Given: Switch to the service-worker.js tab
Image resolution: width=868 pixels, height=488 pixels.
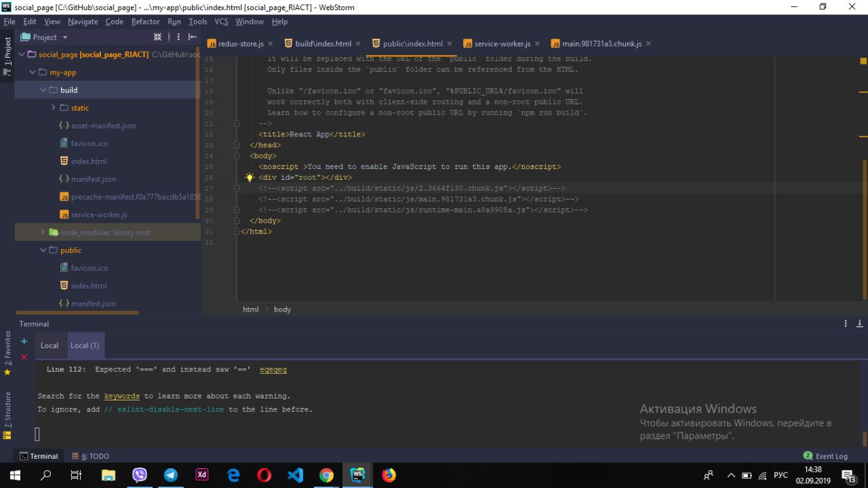Looking at the screenshot, I should pyautogui.click(x=501, y=44).
